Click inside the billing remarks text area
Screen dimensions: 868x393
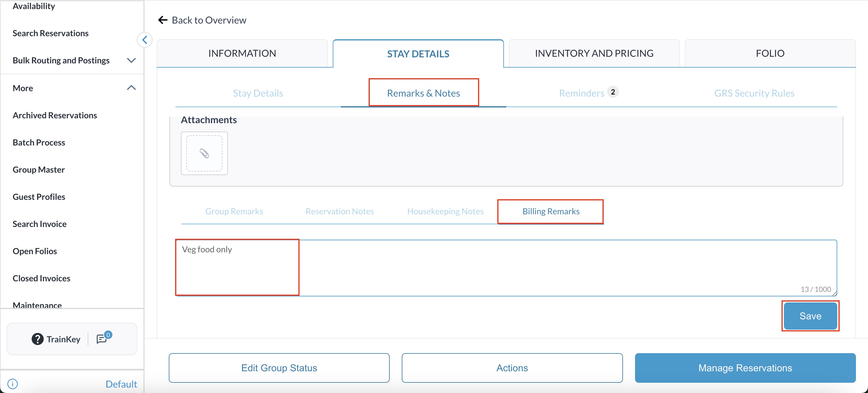pos(505,268)
